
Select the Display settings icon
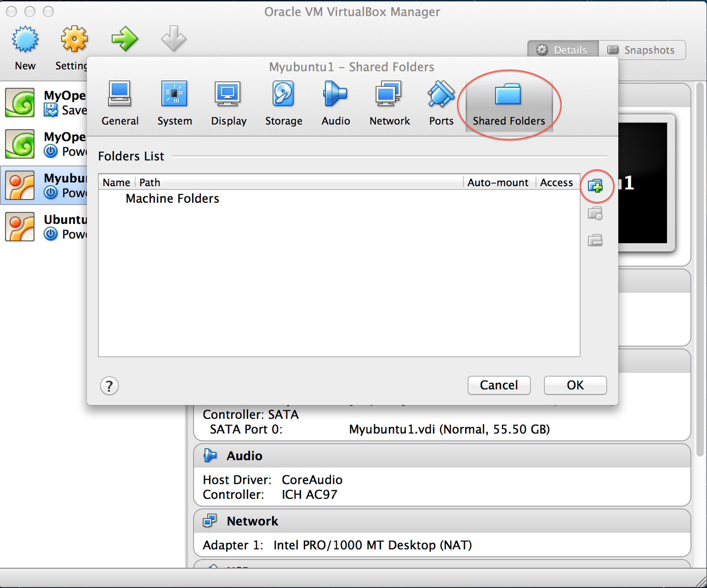(228, 102)
